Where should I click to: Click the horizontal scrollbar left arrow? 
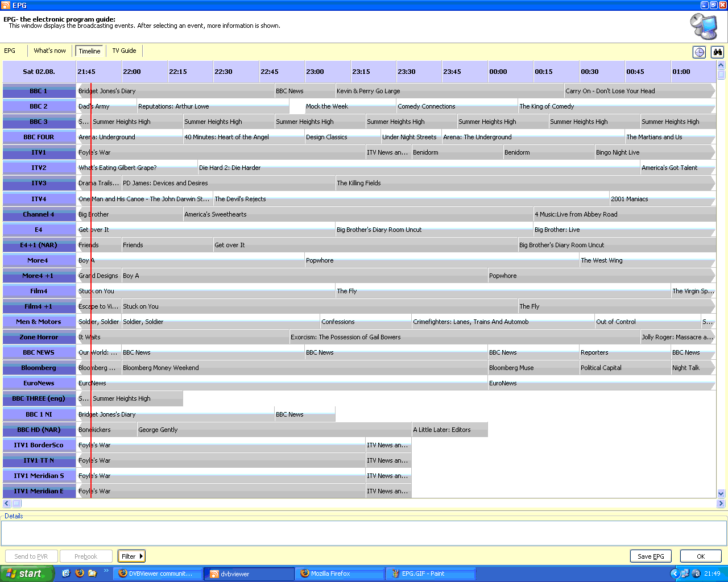tap(7, 503)
